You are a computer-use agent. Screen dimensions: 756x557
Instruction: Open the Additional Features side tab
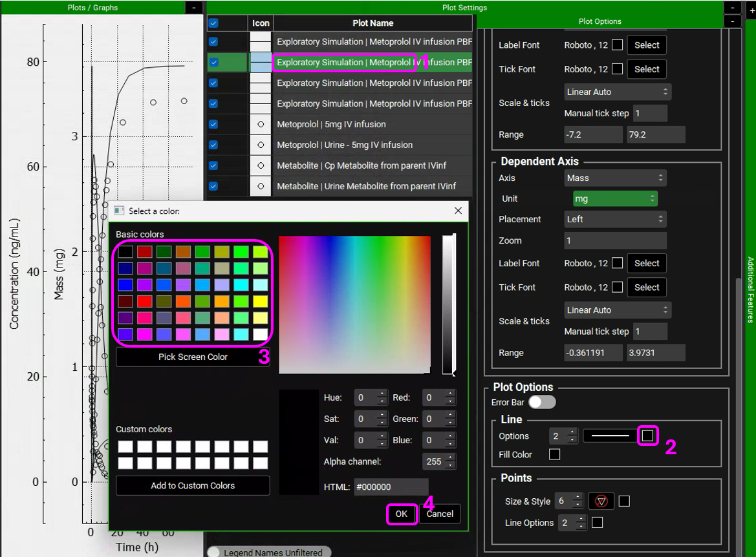750,289
